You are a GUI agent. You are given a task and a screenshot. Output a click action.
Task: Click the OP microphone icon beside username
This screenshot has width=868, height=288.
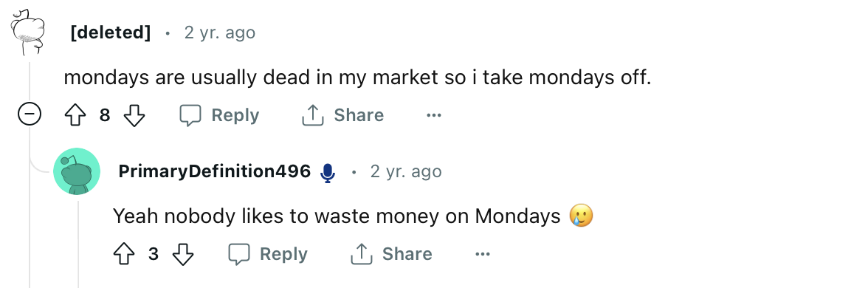point(328,173)
